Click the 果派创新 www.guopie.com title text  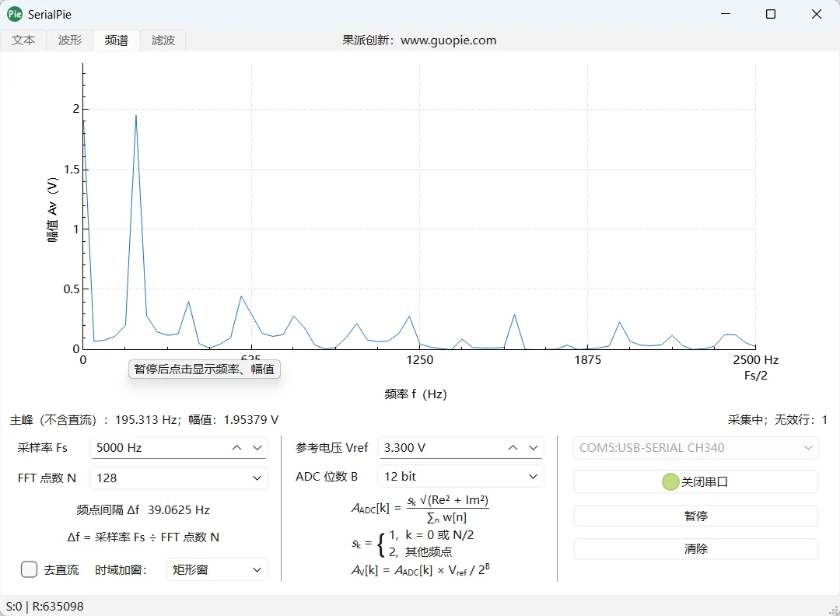pos(419,40)
